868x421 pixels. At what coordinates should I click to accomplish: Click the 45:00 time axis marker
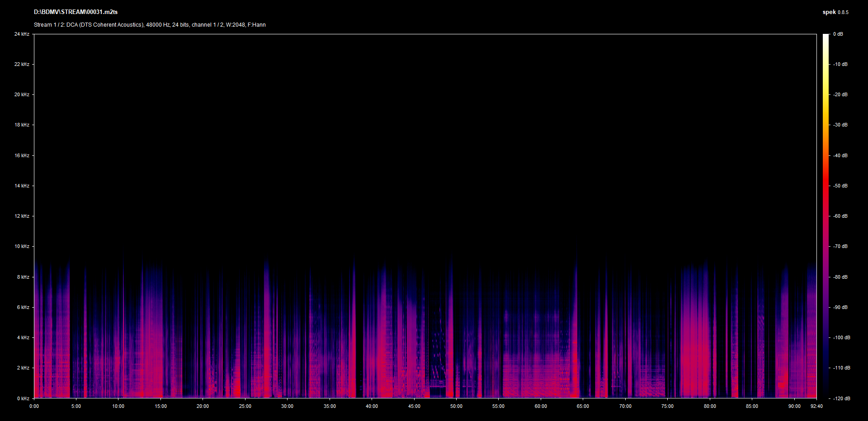pos(414,407)
